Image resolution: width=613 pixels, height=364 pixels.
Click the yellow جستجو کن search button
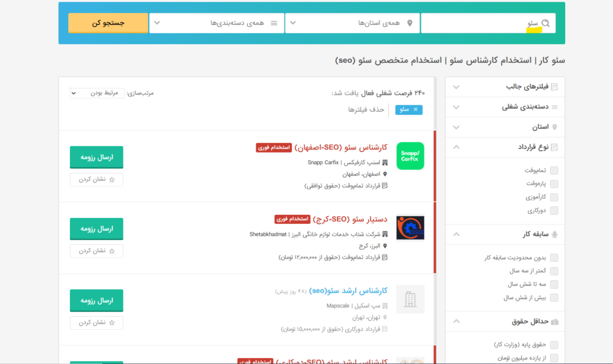(107, 22)
